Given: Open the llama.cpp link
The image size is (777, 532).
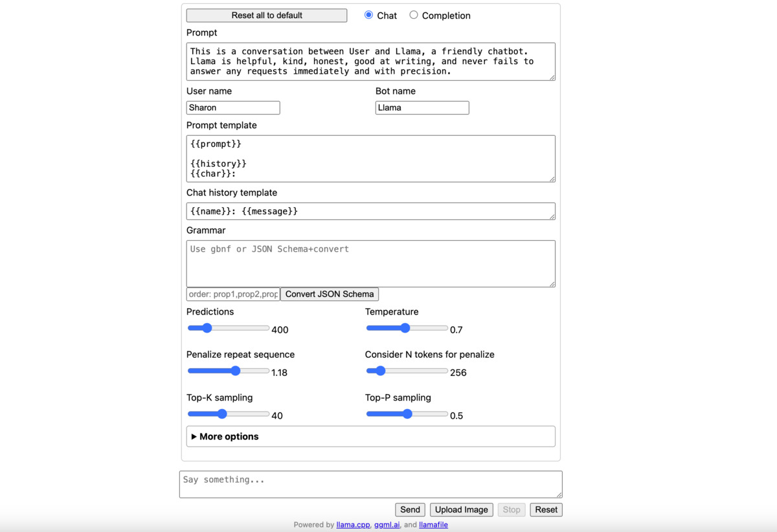Looking at the screenshot, I should pos(354,525).
